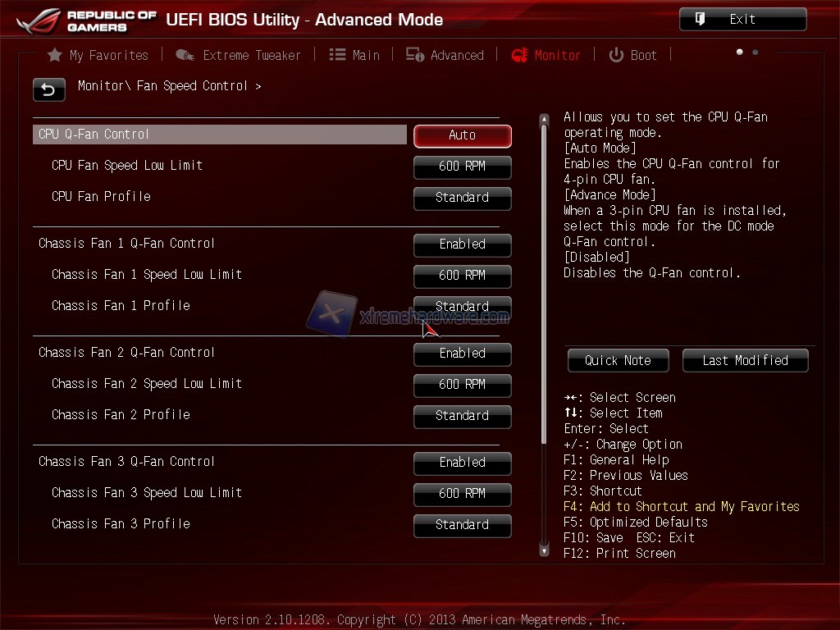Toggle Chassis Fan 2 Q-Fan Control Enabled
The height and width of the screenshot is (630, 840).
(x=463, y=354)
